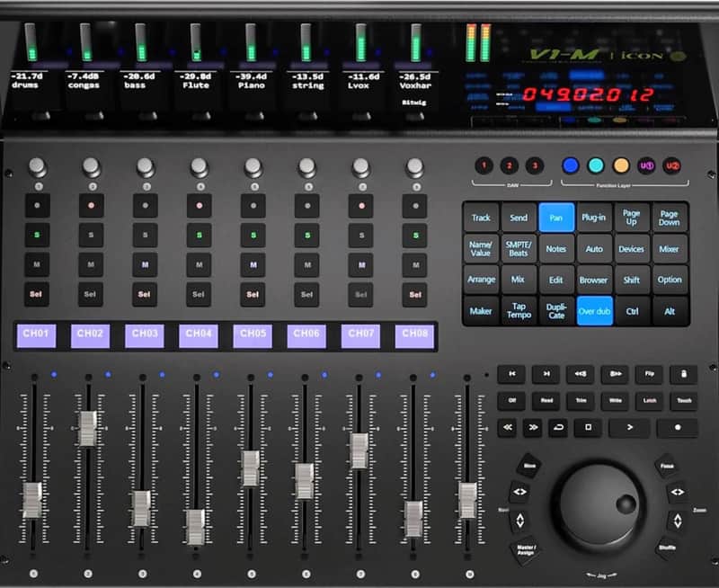Select automation Trim mode

pyautogui.click(x=581, y=400)
